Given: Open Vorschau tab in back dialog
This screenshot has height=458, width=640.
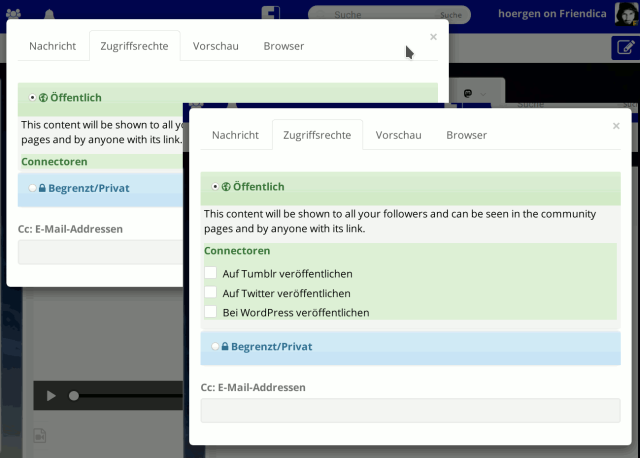Looking at the screenshot, I should [x=216, y=46].
